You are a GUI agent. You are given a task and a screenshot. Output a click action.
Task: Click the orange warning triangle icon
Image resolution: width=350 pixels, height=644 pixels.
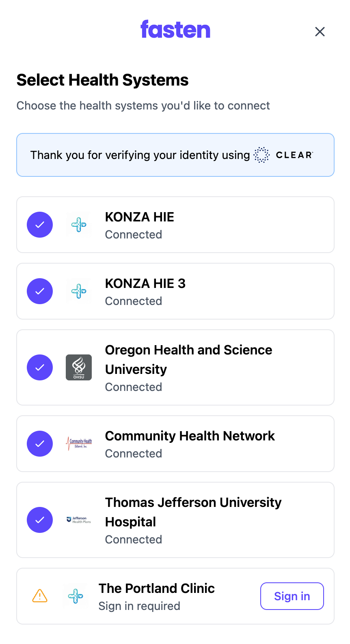[x=40, y=596]
